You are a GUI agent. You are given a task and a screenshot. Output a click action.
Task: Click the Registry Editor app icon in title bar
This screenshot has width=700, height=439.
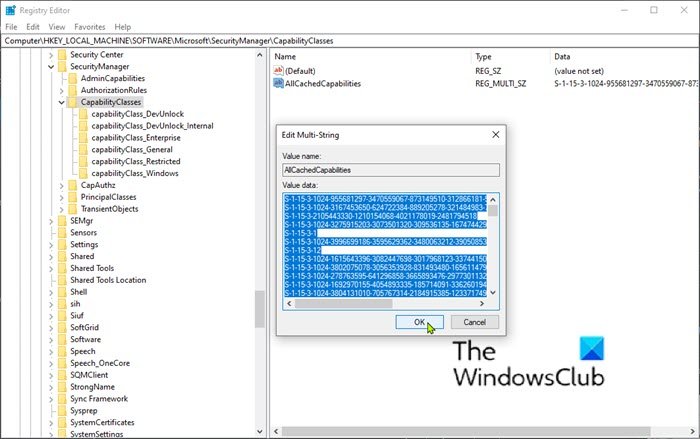point(11,10)
